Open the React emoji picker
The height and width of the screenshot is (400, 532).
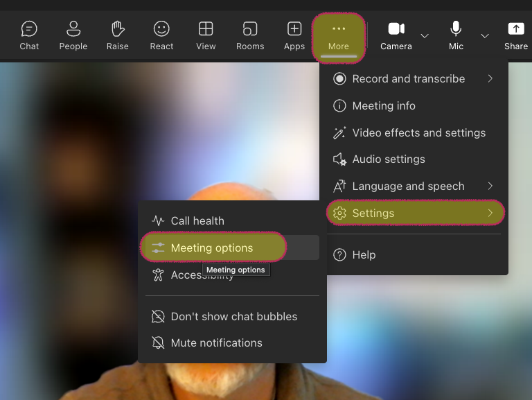coord(161,35)
